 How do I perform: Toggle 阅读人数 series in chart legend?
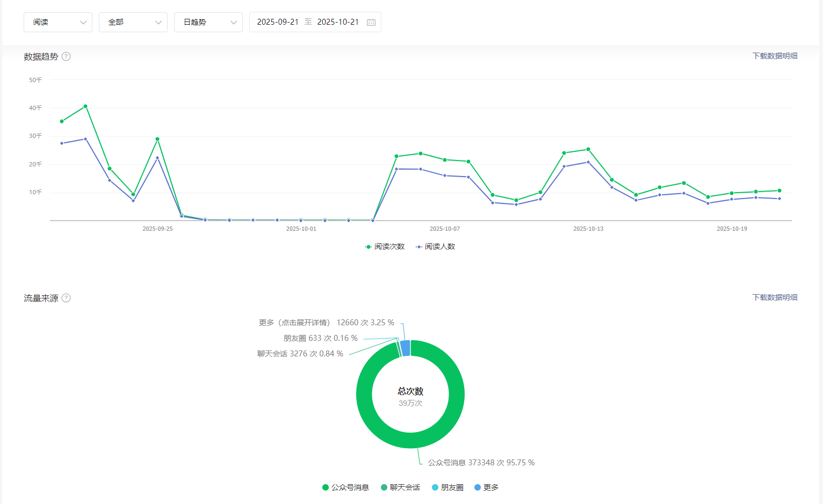(436, 246)
